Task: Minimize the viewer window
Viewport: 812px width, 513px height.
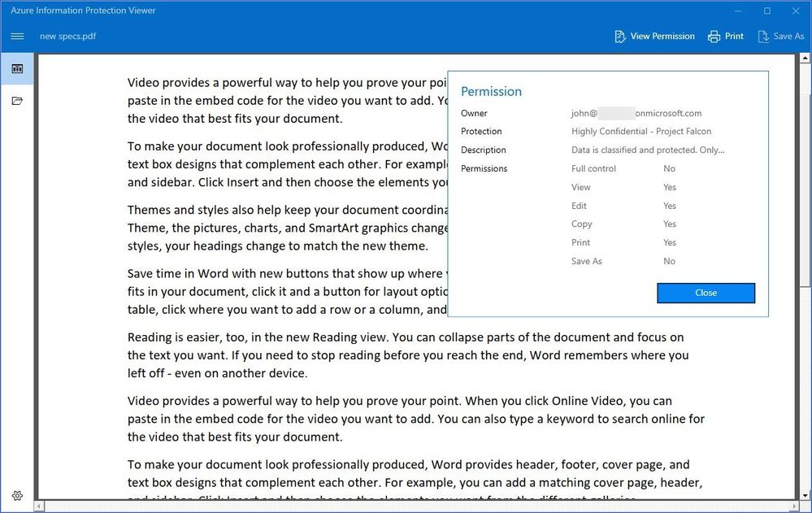Action: tap(739, 11)
